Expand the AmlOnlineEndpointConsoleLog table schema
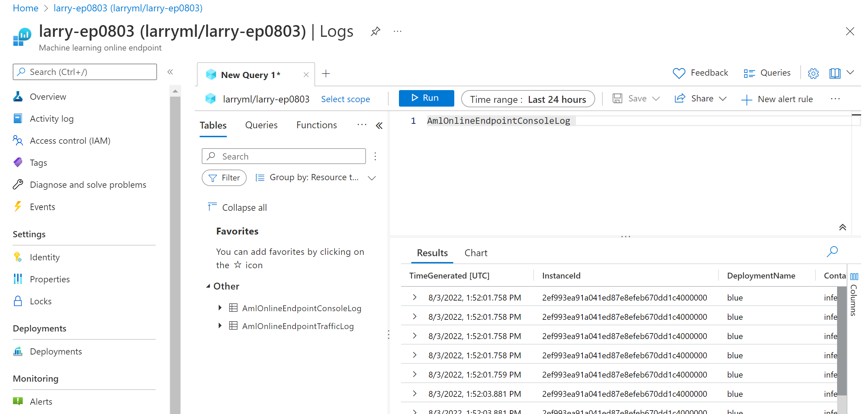Image resolution: width=868 pixels, height=414 pixels. point(220,308)
